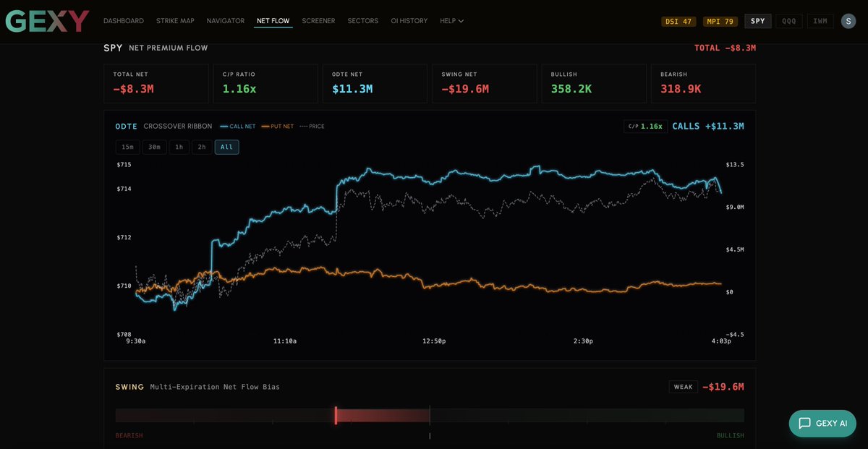
Task: Go to Strike Map
Action: tap(175, 21)
